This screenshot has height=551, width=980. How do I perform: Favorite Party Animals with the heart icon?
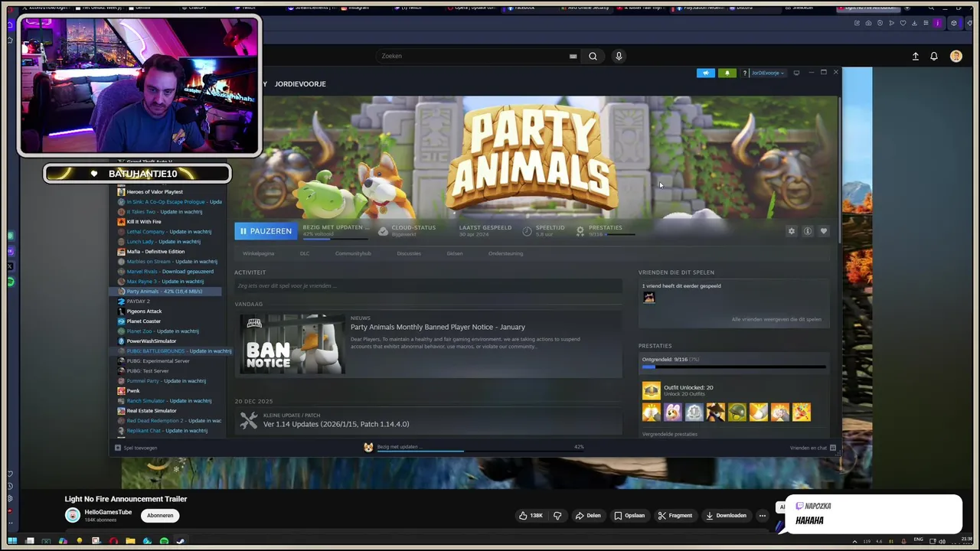click(x=824, y=231)
